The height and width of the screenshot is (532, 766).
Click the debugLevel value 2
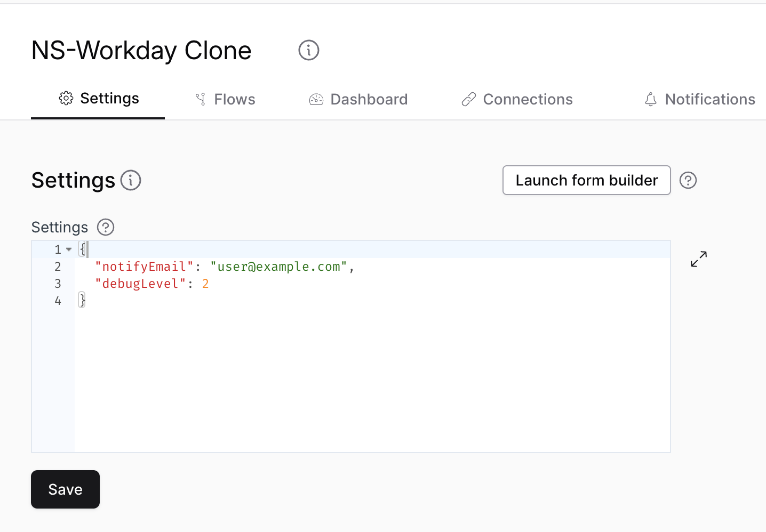click(205, 284)
